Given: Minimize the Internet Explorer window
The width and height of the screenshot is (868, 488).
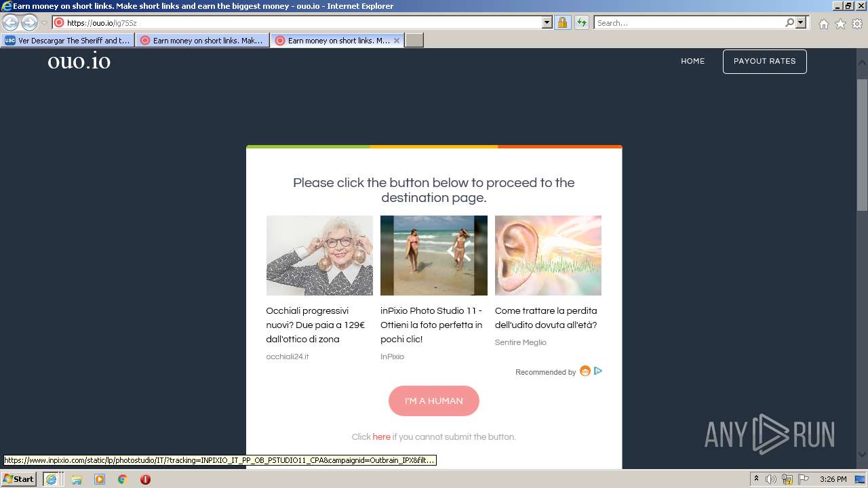Looking at the screenshot, I should click(836, 6).
